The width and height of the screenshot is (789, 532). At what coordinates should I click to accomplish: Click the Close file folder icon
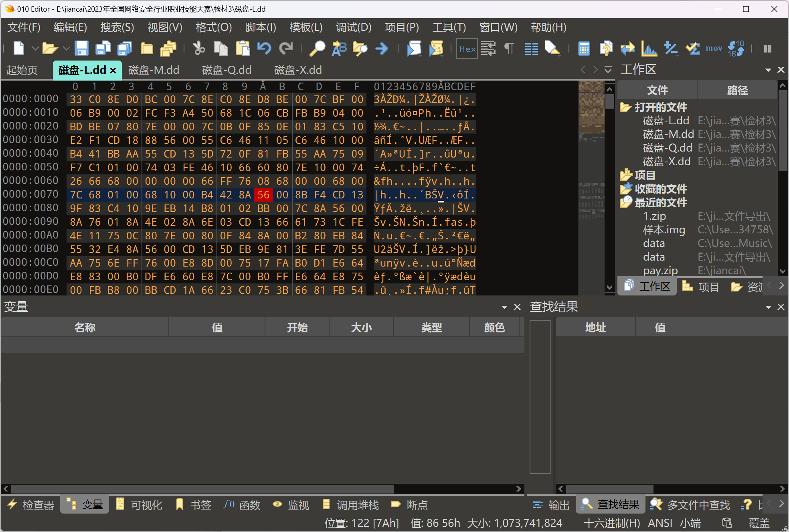147,49
